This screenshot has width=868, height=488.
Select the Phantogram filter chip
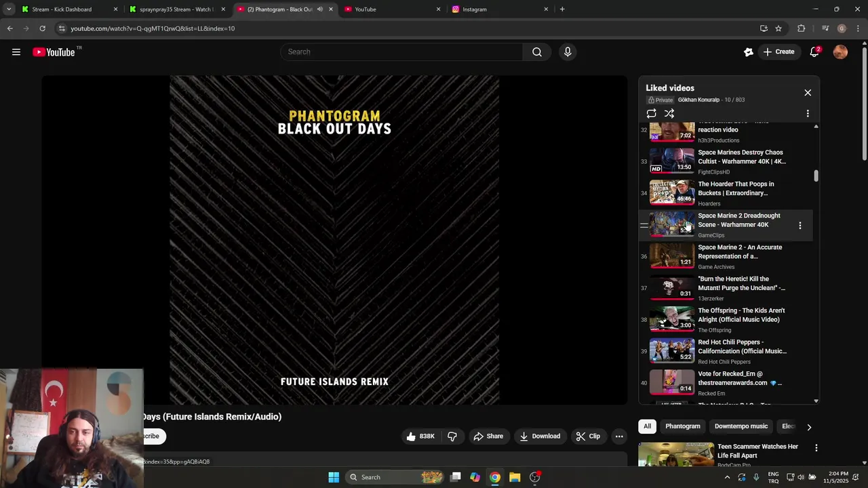[682, 426]
